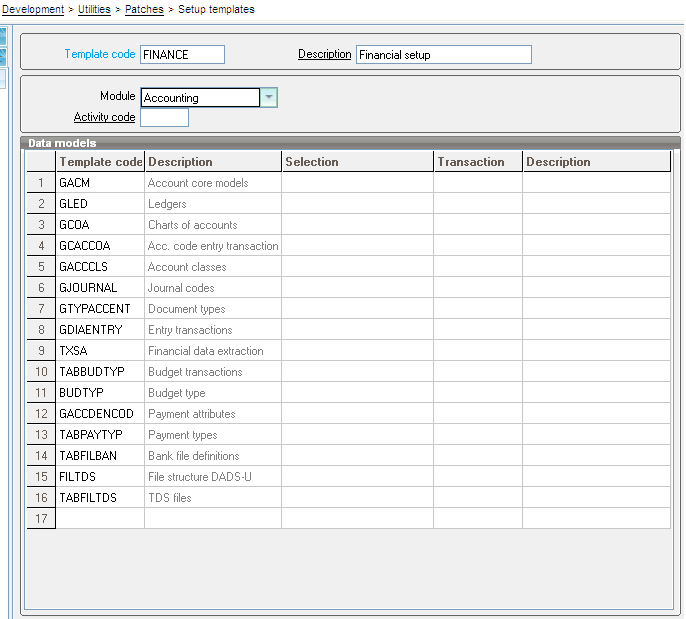Screen dimensions: 686x619
Task: Select the GLED template code cell
Action: pyautogui.click(x=100, y=203)
